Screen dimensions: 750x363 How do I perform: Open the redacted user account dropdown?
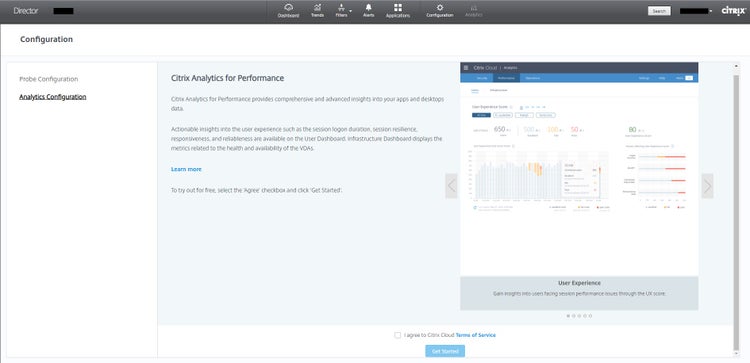coord(696,11)
